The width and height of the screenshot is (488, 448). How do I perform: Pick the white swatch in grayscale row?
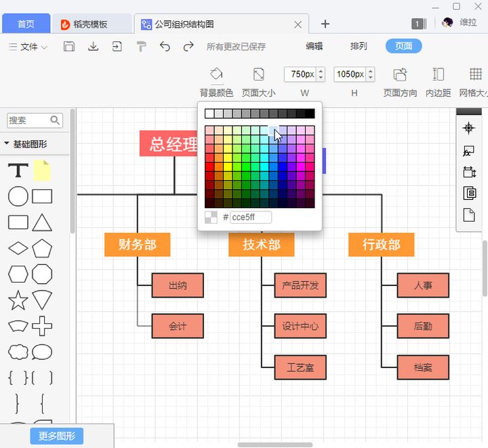(x=209, y=114)
